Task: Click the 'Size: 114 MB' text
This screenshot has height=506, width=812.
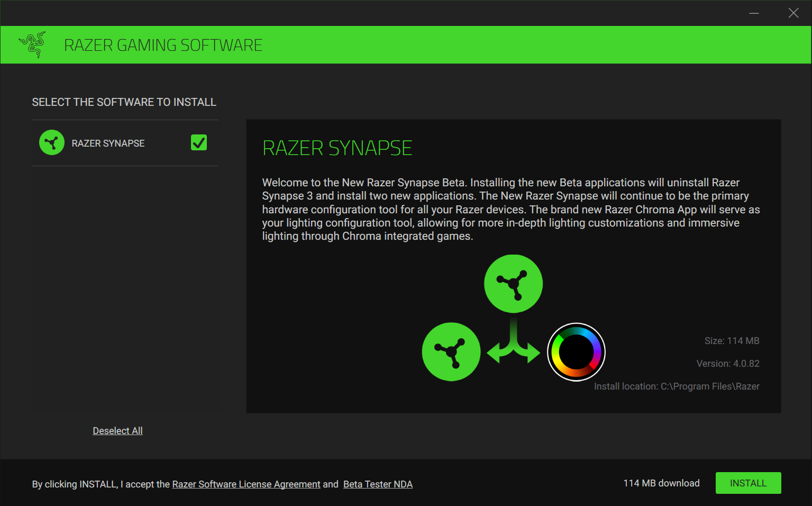Action: [732, 341]
